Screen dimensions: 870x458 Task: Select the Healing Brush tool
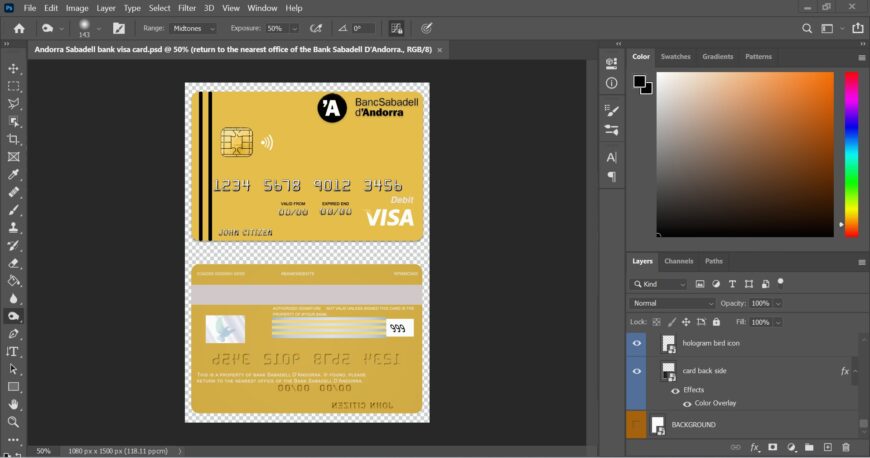click(x=13, y=193)
